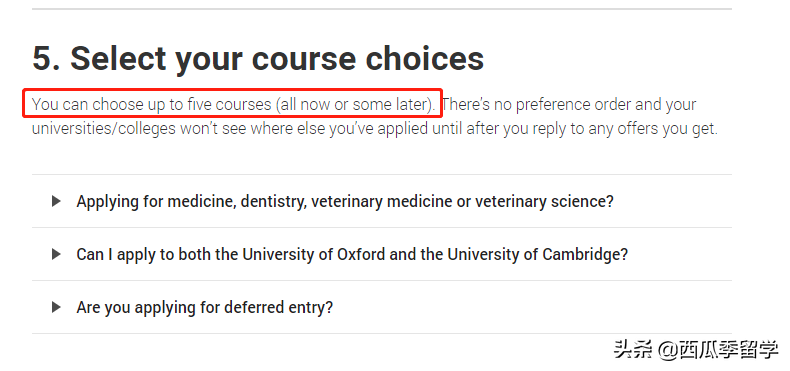Expand the Oxford and Cambridge question triangle
Image resolution: width=790 pixels, height=371 pixels.
point(56,254)
